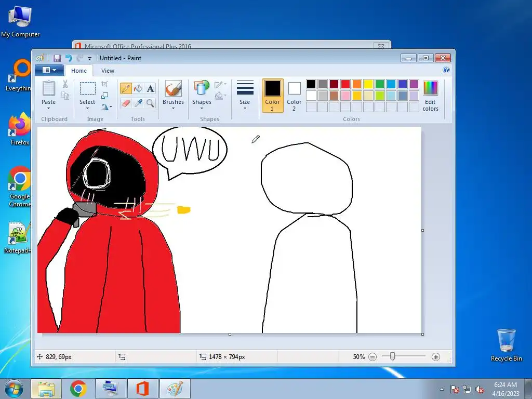Click the Start button orb

click(x=14, y=389)
